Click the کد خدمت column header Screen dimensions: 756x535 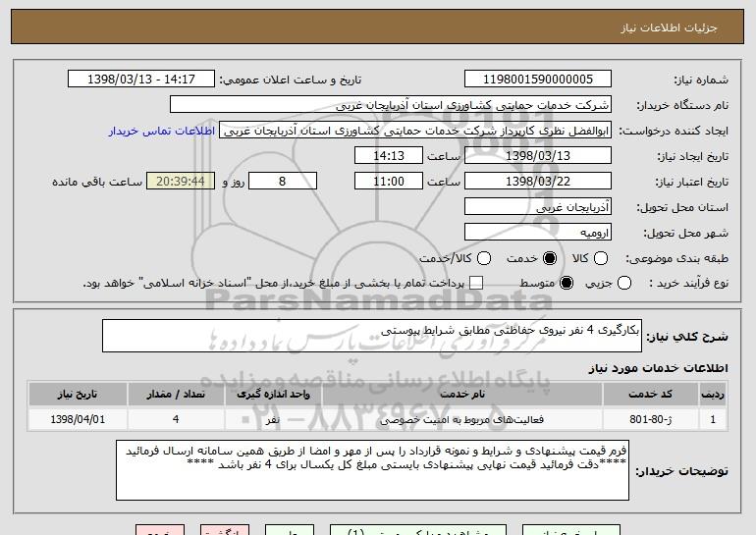[x=650, y=395]
